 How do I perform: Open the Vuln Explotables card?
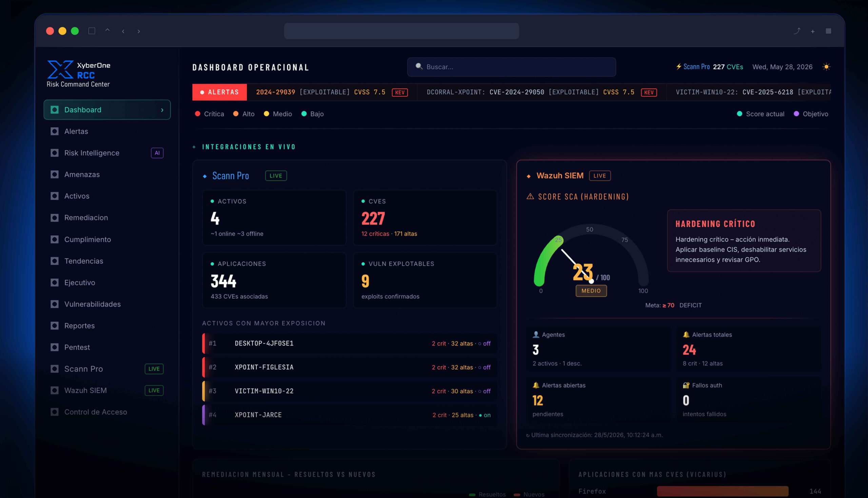[x=425, y=281]
